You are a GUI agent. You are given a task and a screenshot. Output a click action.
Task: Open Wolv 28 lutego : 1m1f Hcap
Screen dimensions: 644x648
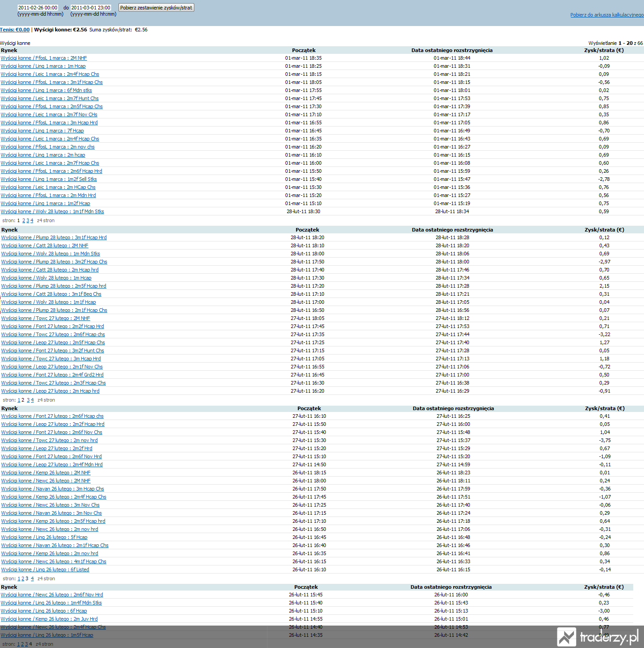coord(48,302)
